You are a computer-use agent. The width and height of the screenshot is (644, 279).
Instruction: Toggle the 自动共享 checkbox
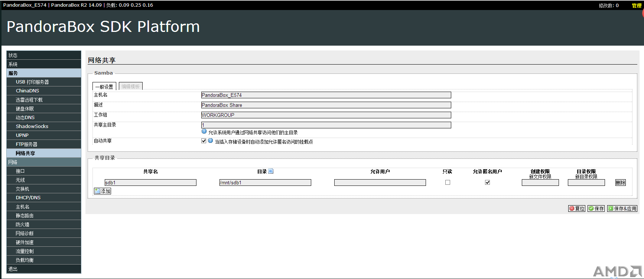(204, 141)
